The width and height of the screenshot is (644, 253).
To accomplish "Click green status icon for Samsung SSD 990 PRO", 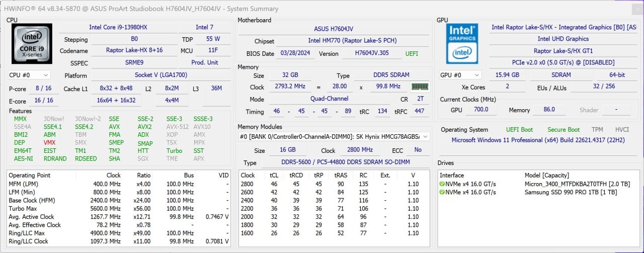I will point(442,192).
